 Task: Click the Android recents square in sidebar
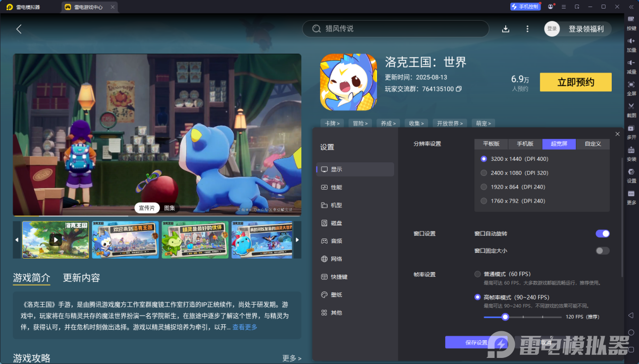click(631, 349)
